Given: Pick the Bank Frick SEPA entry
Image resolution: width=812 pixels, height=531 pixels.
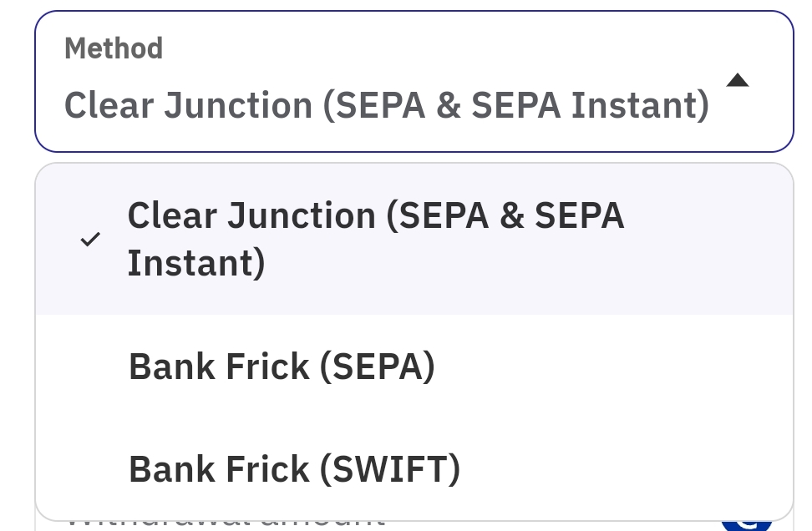Looking at the screenshot, I should 414,367.
